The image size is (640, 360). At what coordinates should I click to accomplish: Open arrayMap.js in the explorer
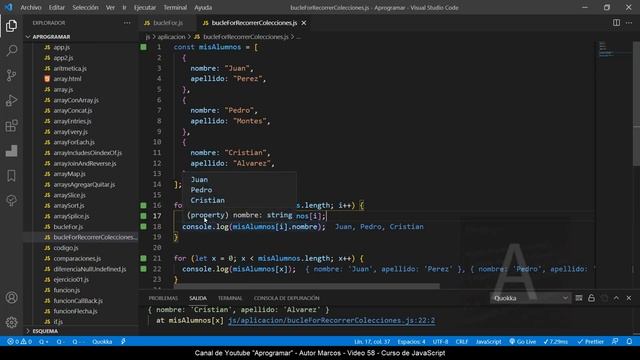click(x=69, y=174)
